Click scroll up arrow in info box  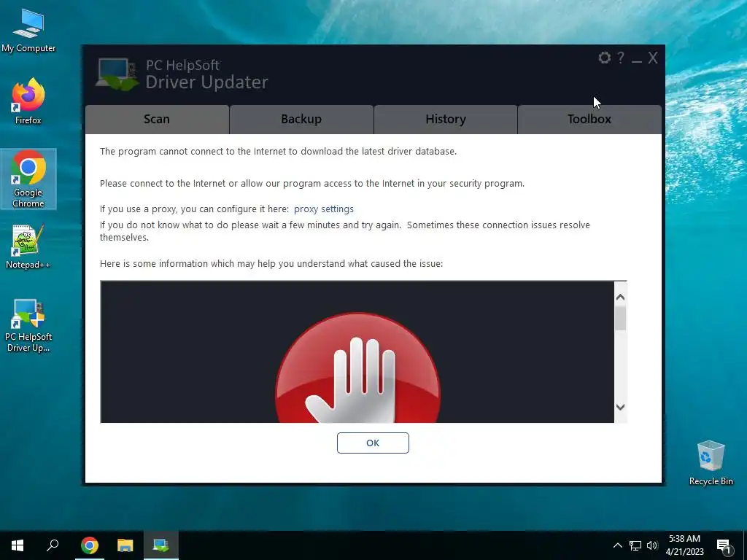click(x=620, y=297)
